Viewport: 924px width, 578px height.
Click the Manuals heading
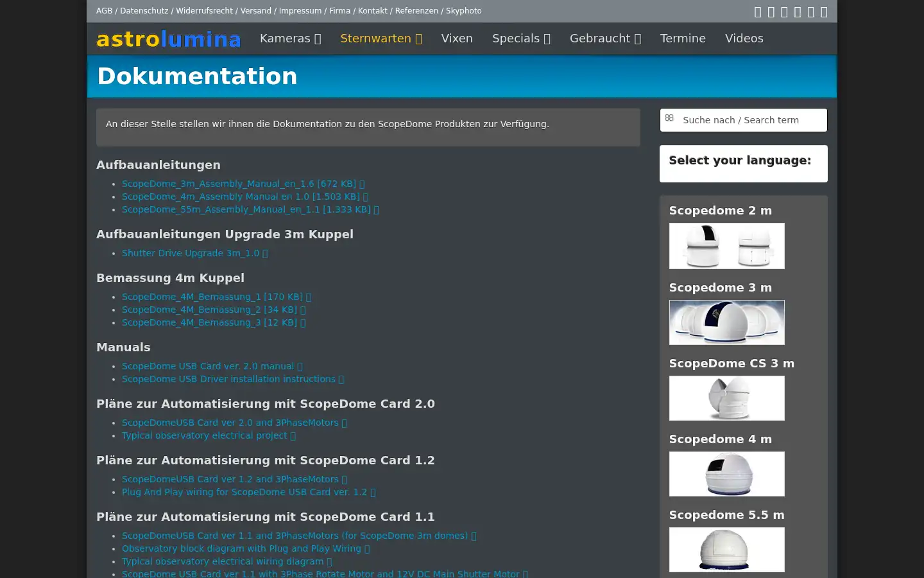coord(123,347)
